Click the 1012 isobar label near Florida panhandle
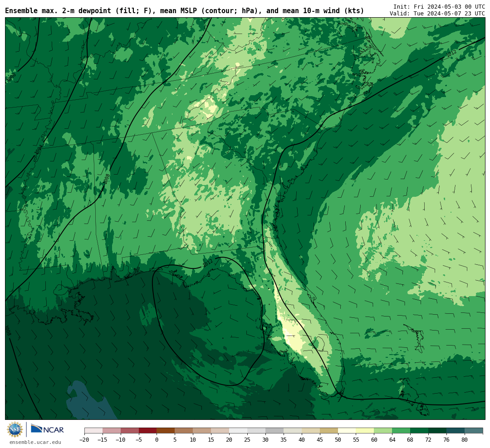Image resolution: width=490 pixels, height=448 pixels. [207, 263]
